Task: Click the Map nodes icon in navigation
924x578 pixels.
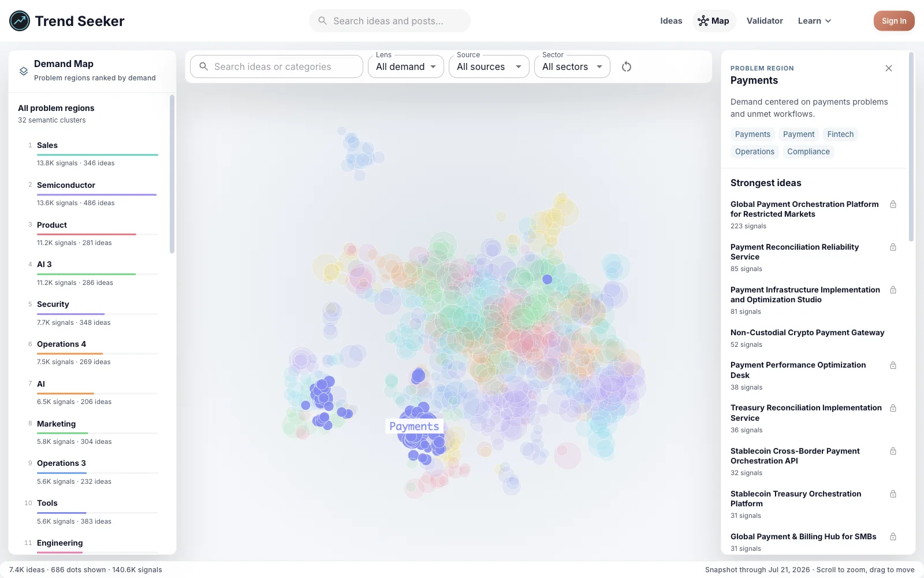Action: point(703,21)
